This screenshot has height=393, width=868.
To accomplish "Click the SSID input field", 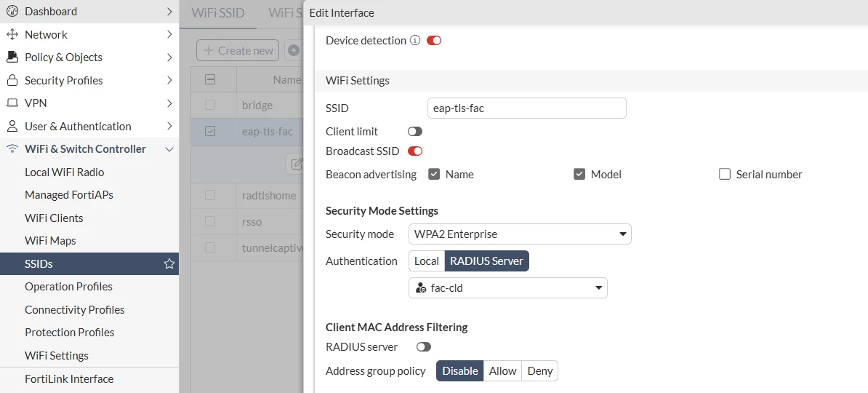I will 527,108.
